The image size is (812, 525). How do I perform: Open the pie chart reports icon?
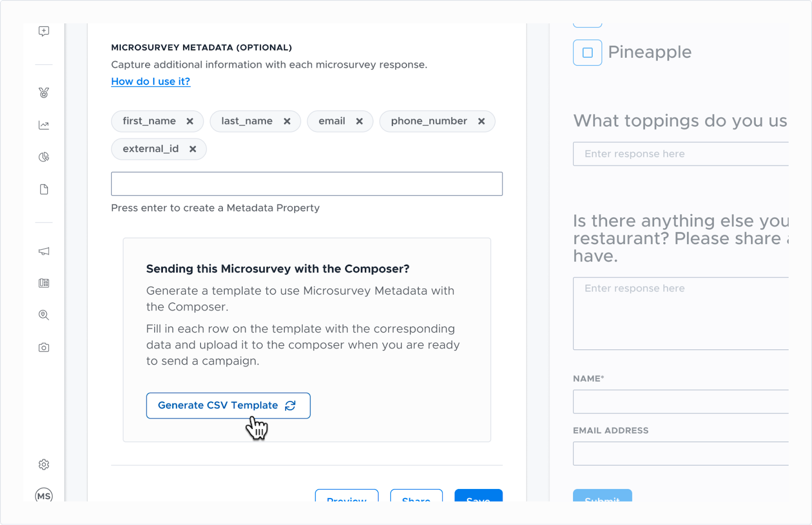[x=44, y=157]
